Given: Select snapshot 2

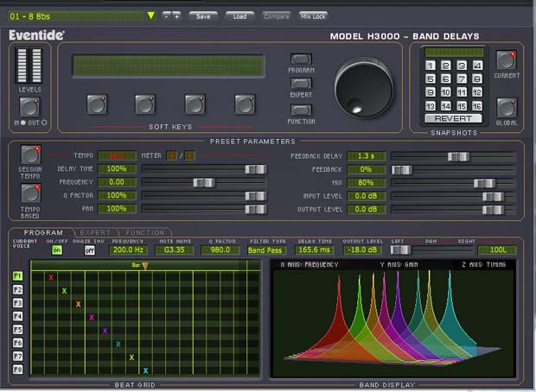Looking at the screenshot, I should [446, 66].
